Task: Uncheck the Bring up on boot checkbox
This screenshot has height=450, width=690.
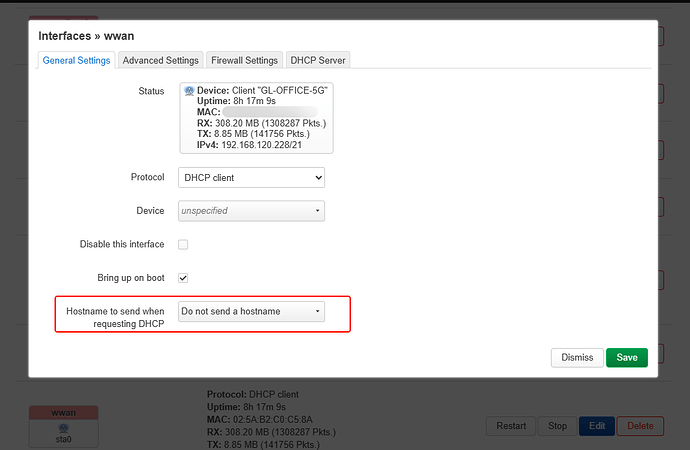Action: 183,277
